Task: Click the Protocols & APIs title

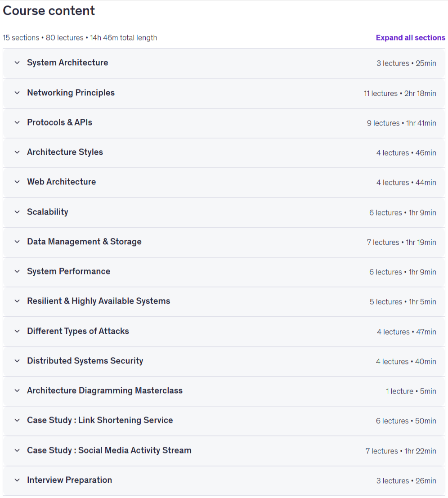Action: 60,122
